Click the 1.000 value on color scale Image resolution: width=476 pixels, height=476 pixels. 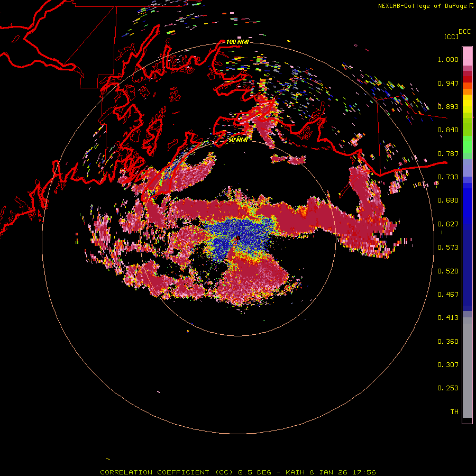[448, 59]
